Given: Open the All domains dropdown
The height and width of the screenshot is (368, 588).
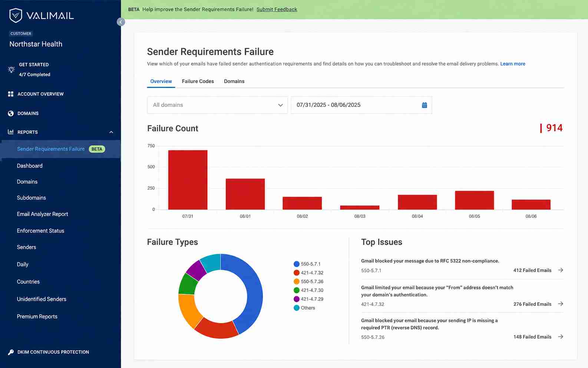Looking at the screenshot, I should (217, 105).
